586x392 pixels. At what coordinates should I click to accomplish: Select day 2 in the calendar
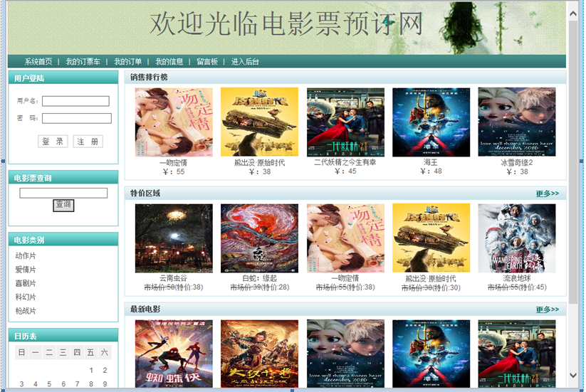(x=105, y=371)
